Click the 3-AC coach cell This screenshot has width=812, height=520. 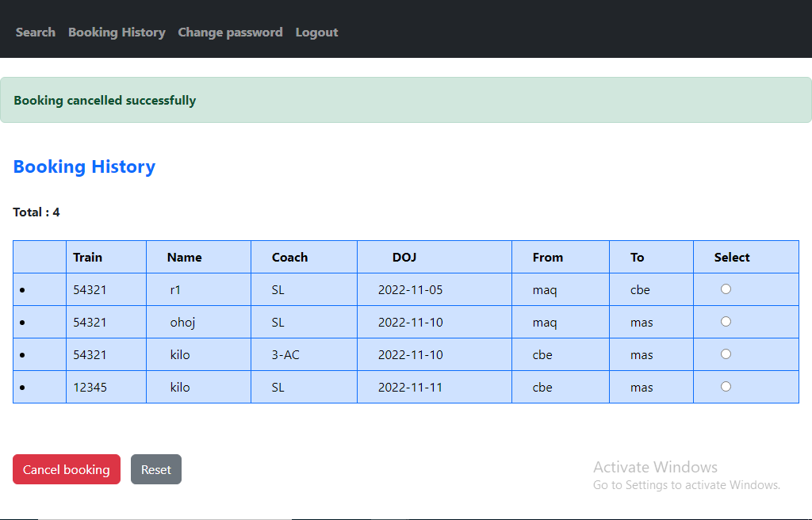[285, 355]
